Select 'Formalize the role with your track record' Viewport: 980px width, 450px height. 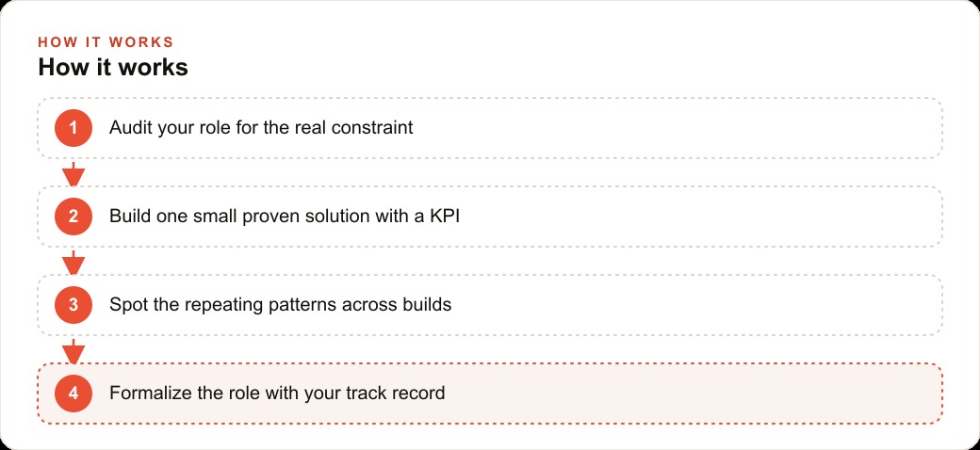tap(277, 394)
